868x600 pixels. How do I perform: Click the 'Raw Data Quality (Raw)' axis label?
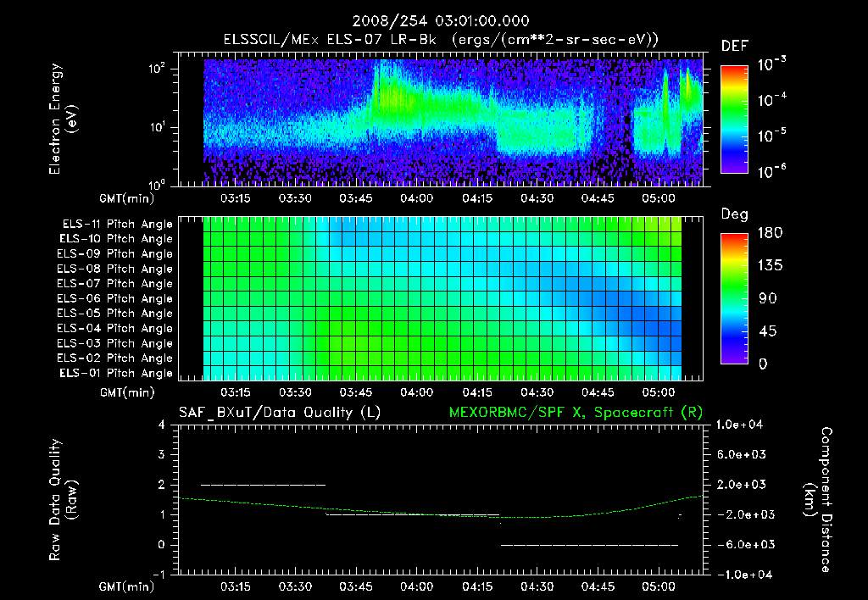coord(63,500)
